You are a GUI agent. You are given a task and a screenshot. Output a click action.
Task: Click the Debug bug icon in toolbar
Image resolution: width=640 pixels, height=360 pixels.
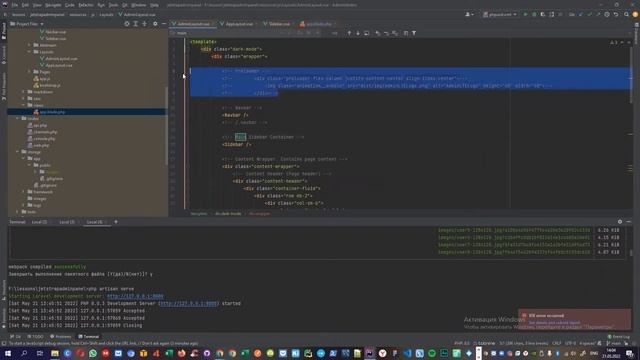[x=534, y=14]
